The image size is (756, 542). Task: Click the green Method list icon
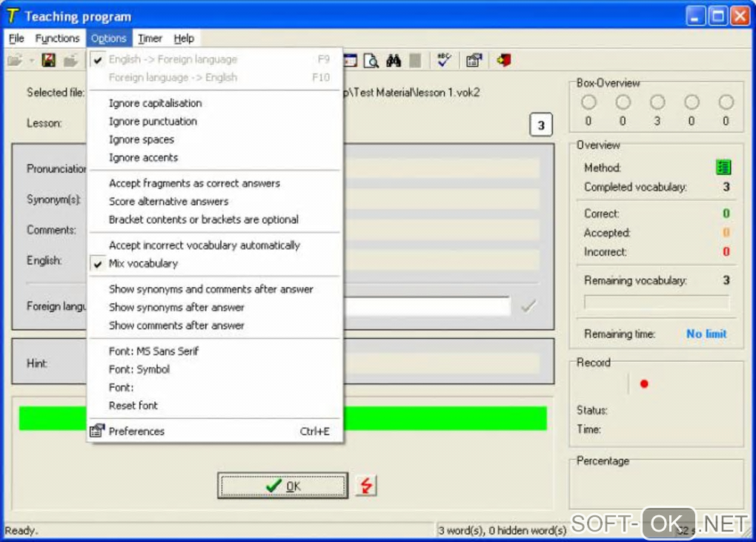[723, 168]
